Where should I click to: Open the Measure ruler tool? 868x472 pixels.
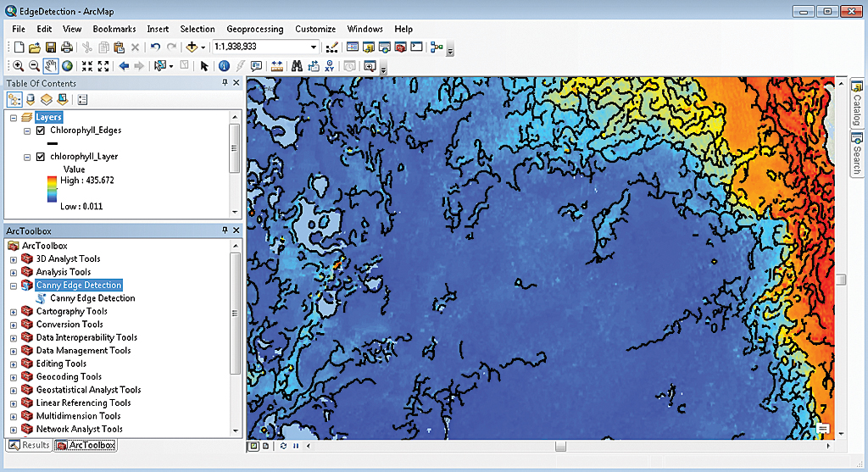tap(276, 66)
